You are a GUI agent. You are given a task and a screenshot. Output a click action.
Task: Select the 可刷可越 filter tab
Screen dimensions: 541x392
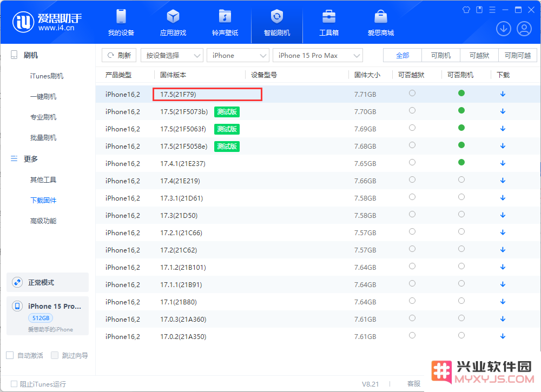tap(518, 55)
